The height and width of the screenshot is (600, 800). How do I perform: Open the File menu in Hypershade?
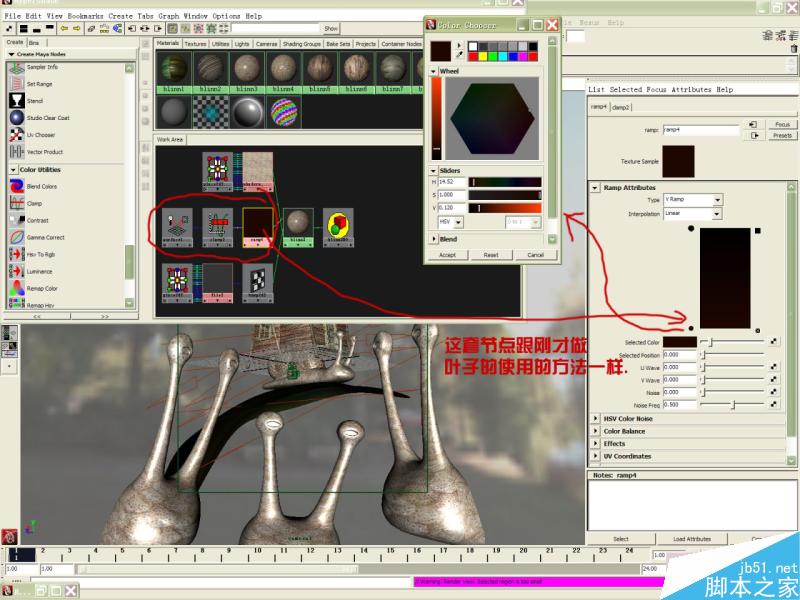coord(13,16)
